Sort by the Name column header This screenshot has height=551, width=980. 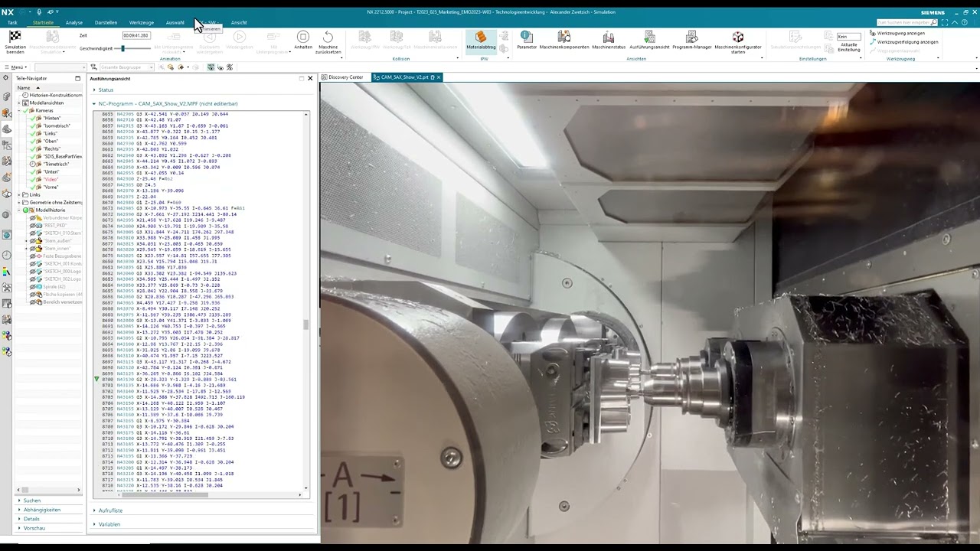pos(24,87)
